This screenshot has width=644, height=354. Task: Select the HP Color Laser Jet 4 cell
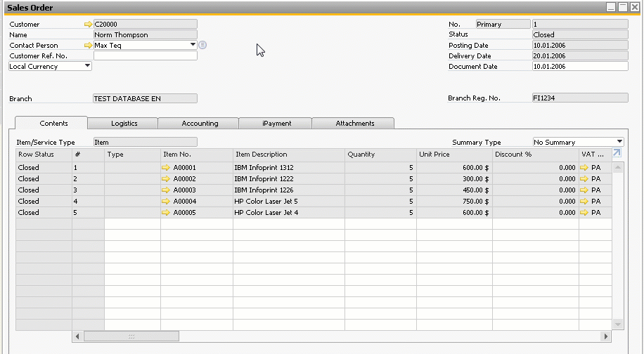pos(289,213)
